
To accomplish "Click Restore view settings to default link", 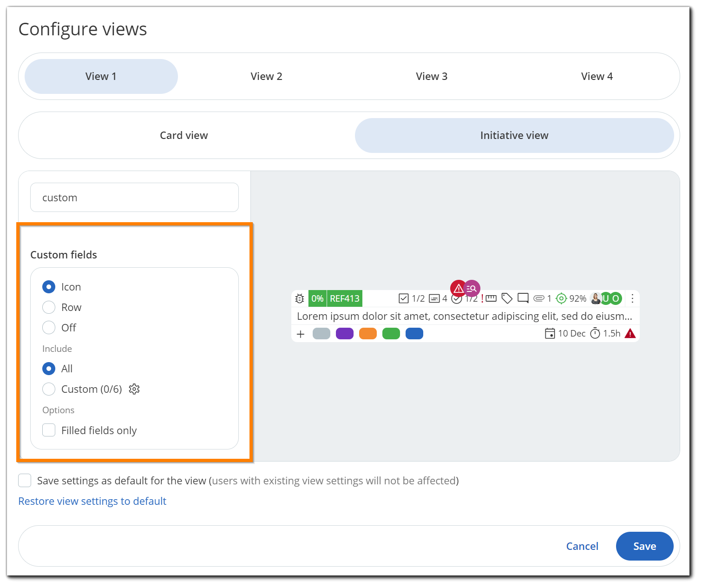I will click(x=92, y=501).
